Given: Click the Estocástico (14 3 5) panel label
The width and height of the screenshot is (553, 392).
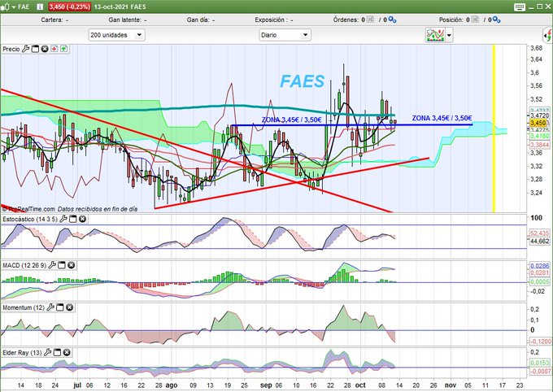Looking at the screenshot, I should pyautogui.click(x=29, y=219).
